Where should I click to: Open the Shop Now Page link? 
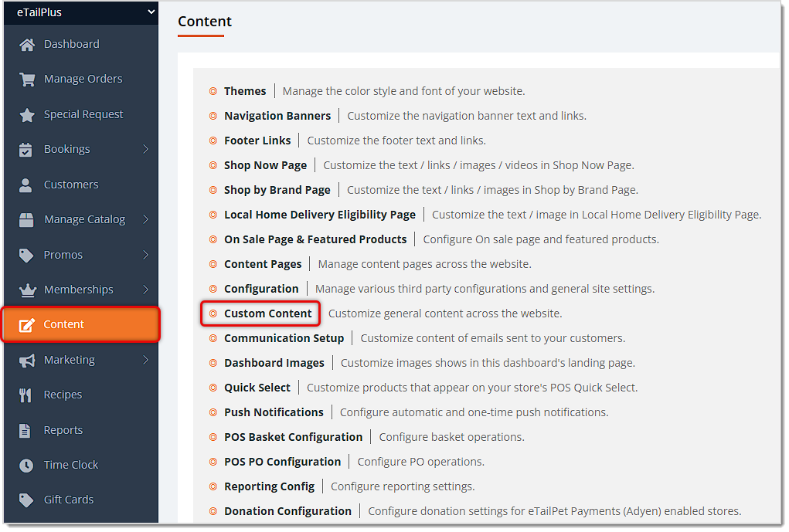coord(266,165)
